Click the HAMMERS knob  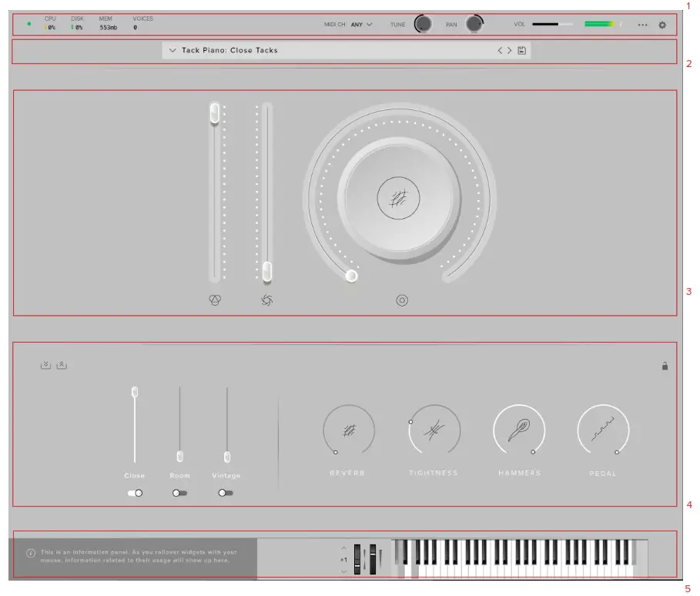[x=519, y=430]
